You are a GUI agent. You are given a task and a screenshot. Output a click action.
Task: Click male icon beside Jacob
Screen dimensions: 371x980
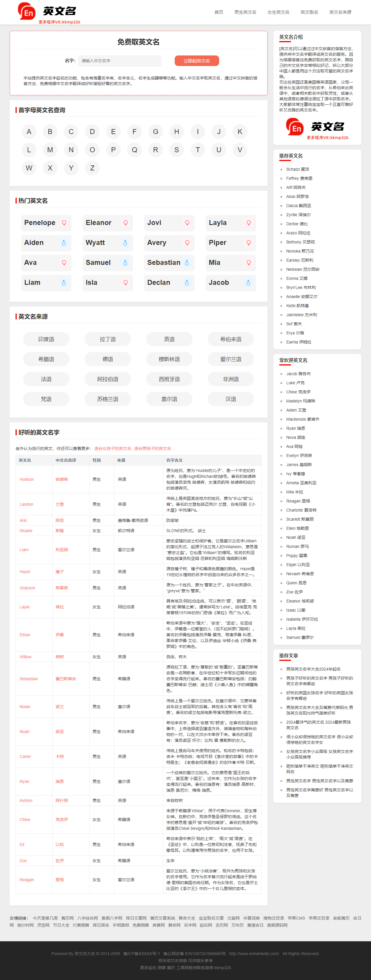pos(248,283)
